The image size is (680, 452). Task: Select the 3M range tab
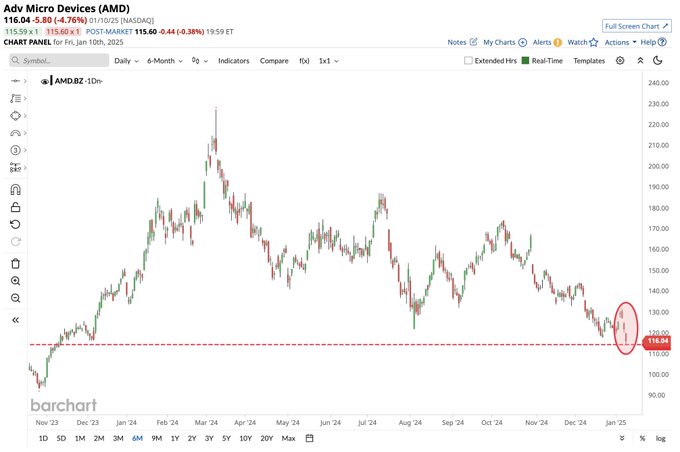[118, 438]
